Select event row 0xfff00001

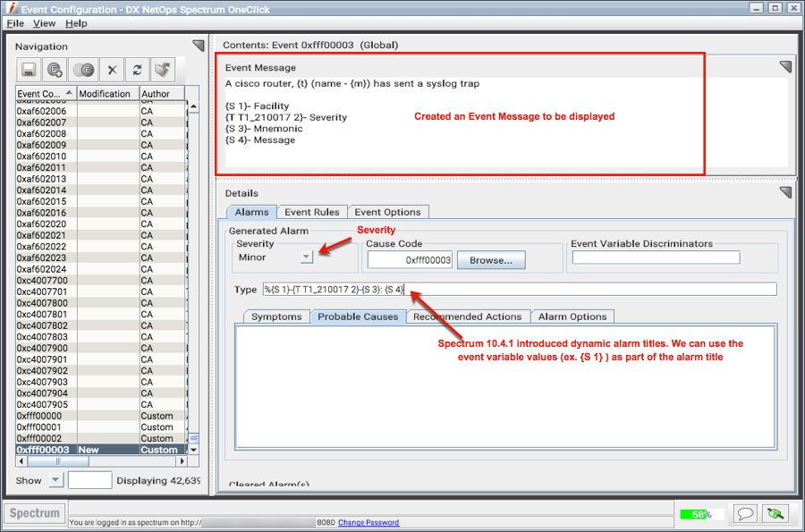(100, 427)
